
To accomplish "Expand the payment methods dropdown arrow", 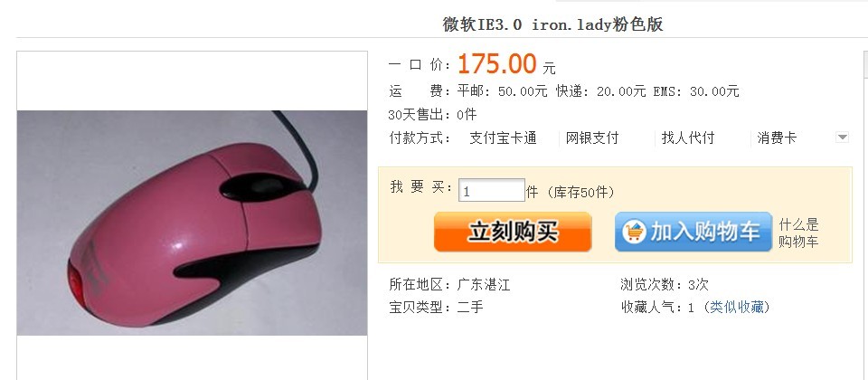I will 842,138.
